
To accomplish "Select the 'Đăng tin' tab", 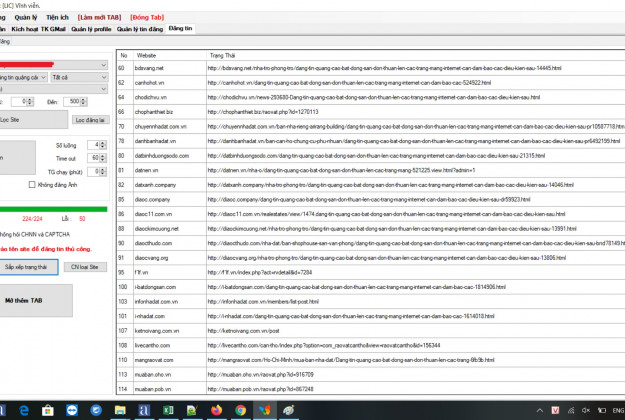I will click(x=180, y=28).
